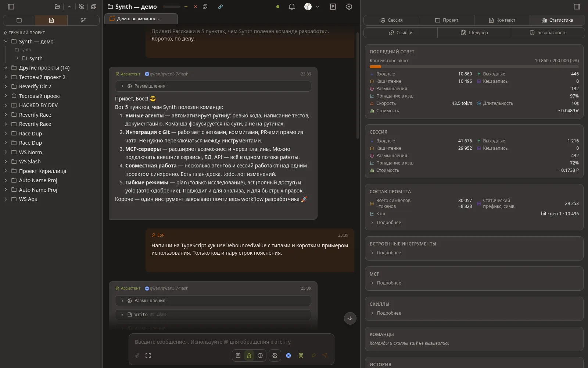The width and height of the screenshot is (588, 368).
Task: Expand Подробнее under Состав промпта
Action: (386, 223)
